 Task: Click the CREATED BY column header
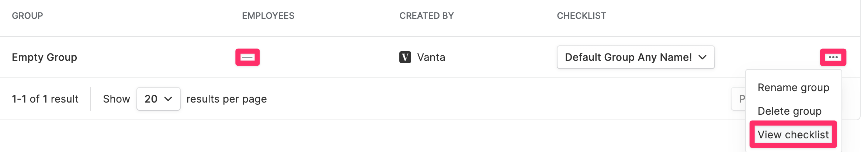[x=427, y=15]
